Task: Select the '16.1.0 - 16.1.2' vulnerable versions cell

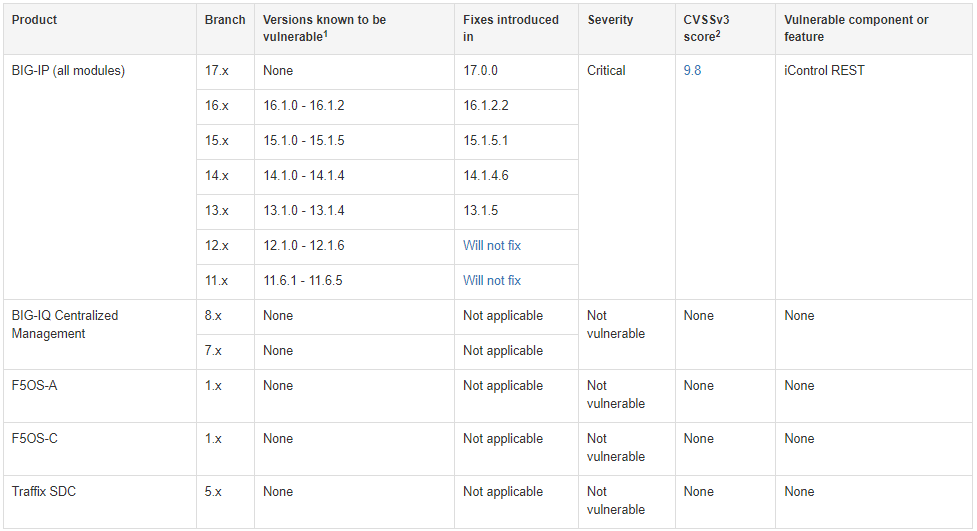Action: coord(303,106)
